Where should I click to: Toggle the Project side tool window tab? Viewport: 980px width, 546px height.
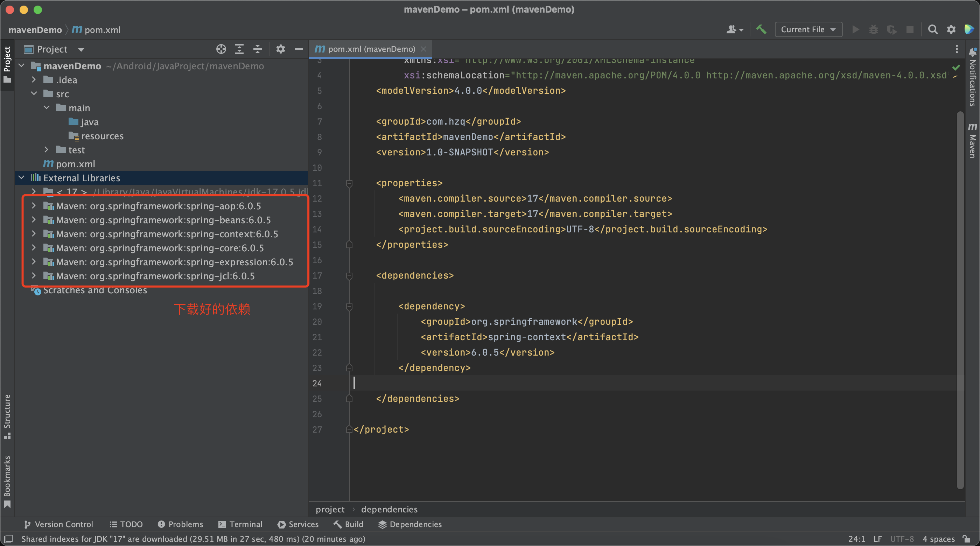[x=7, y=65]
